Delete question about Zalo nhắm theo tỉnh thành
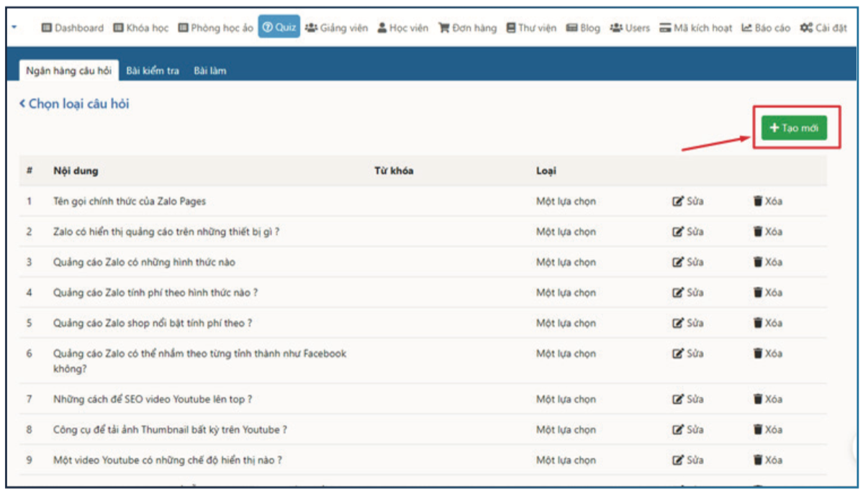 [767, 354]
